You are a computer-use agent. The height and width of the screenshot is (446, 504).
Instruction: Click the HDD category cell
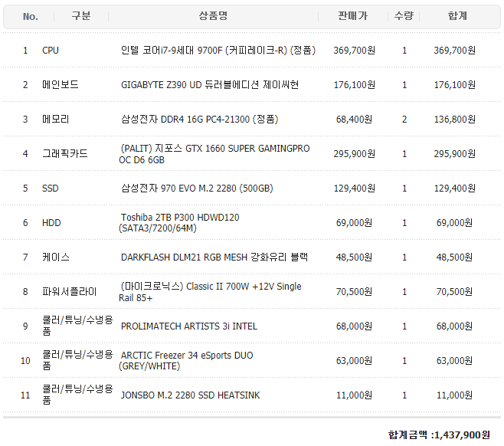pos(51,222)
